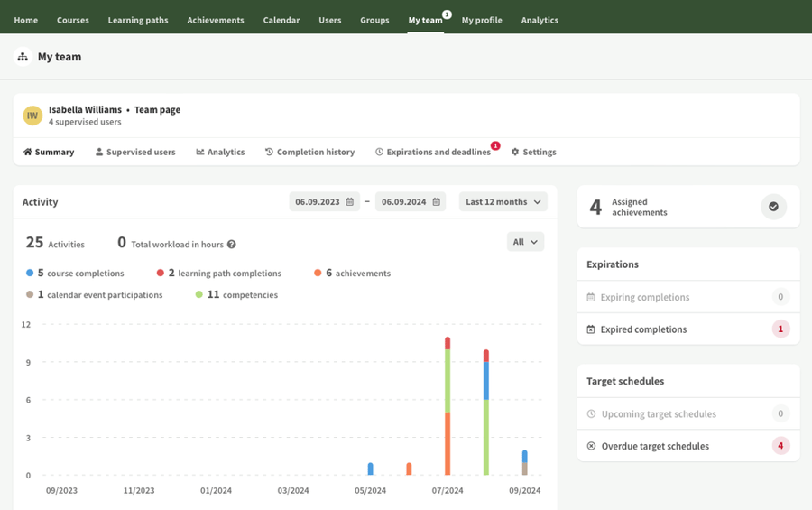Toggle green competencies legend entry
The width and height of the screenshot is (812, 510).
(x=236, y=294)
